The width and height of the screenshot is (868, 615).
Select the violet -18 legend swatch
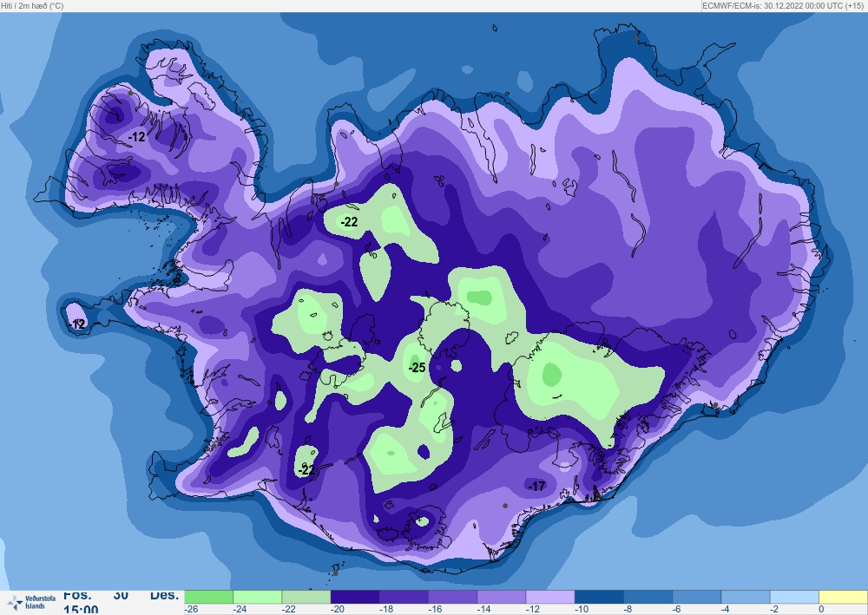[x=404, y=597]
